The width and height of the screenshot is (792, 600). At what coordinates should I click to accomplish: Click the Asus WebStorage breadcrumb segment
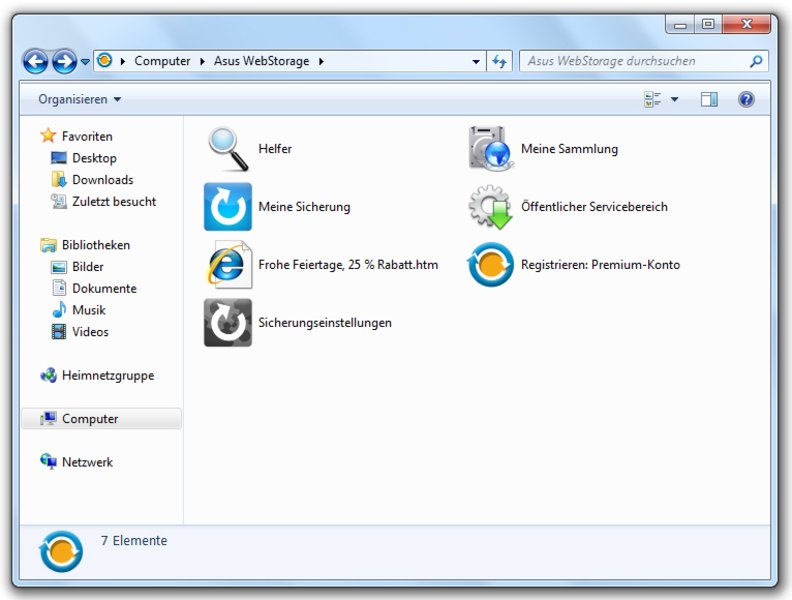(261, 61)
